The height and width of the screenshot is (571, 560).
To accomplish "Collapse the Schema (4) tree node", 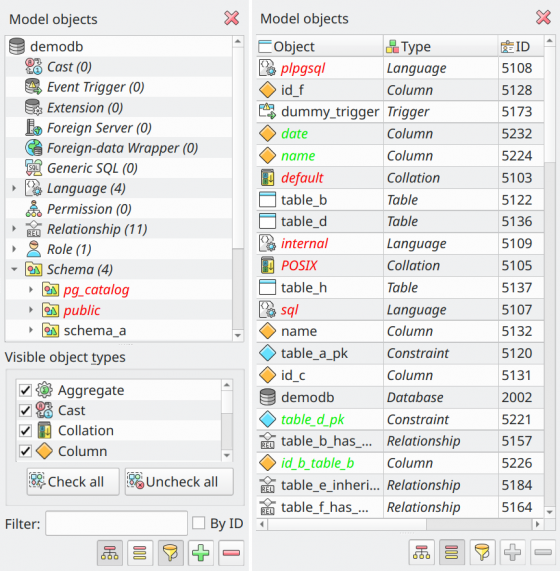I will coord(14,269).
